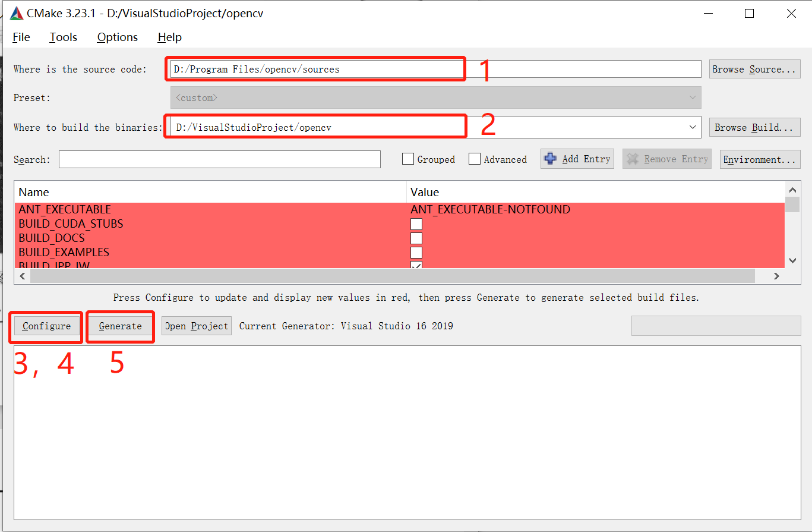Screen dimensions: 812x532
Task: Click the ANT_EXECUTABLE-NOTFOUND value cell
Action: pos(490,209)
